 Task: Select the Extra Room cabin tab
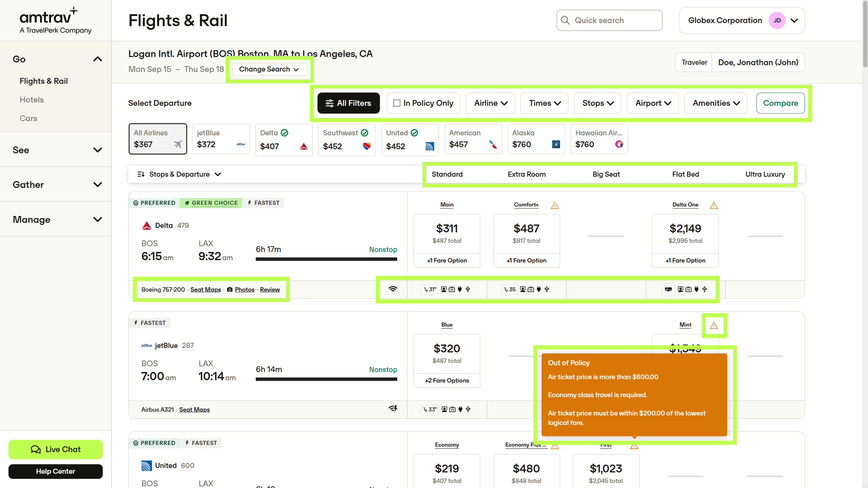[526, 174]
